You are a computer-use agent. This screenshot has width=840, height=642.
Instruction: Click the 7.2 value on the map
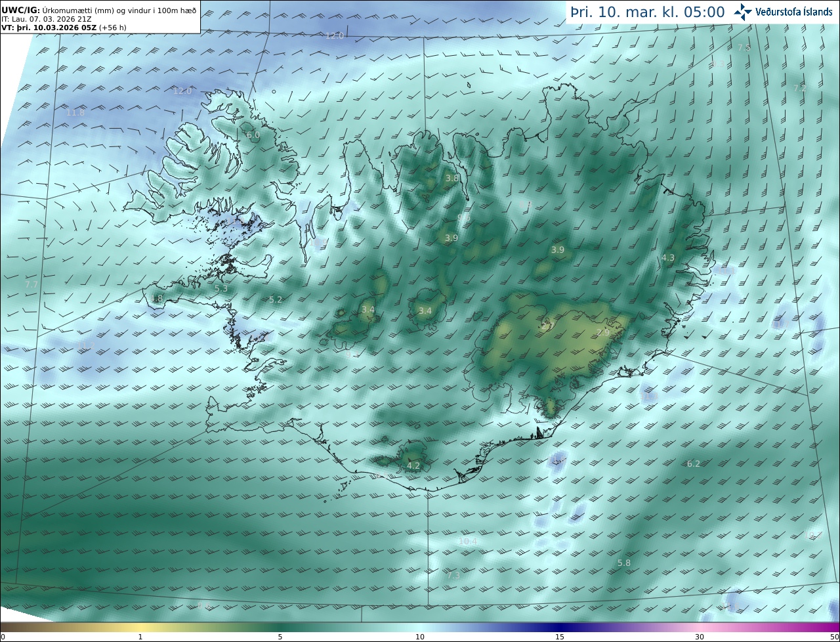pyautogui.click(x=799, y=88)
